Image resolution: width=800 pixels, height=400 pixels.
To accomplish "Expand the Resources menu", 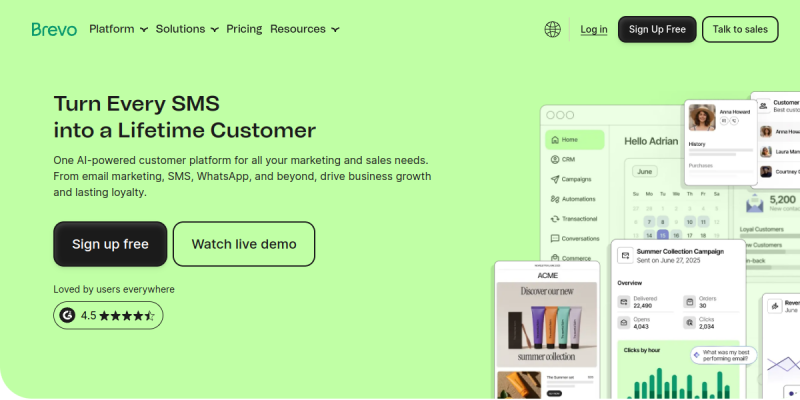I will pyautogui.click(x=305, y=29).
